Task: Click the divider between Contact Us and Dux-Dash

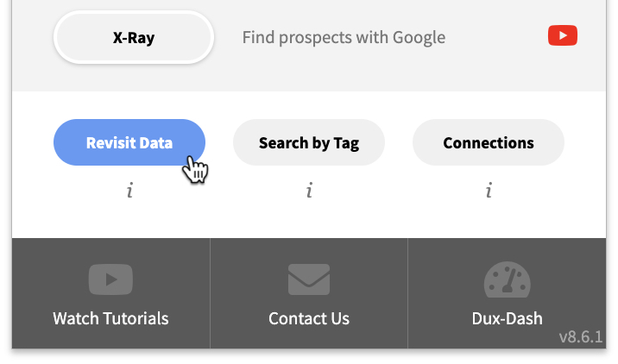Action: (407, 293)
